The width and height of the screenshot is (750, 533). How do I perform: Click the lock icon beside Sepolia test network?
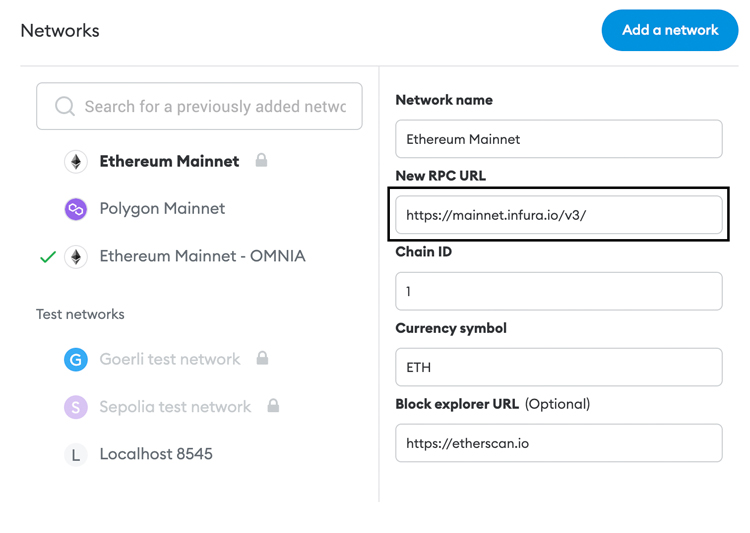click(273, 405)
